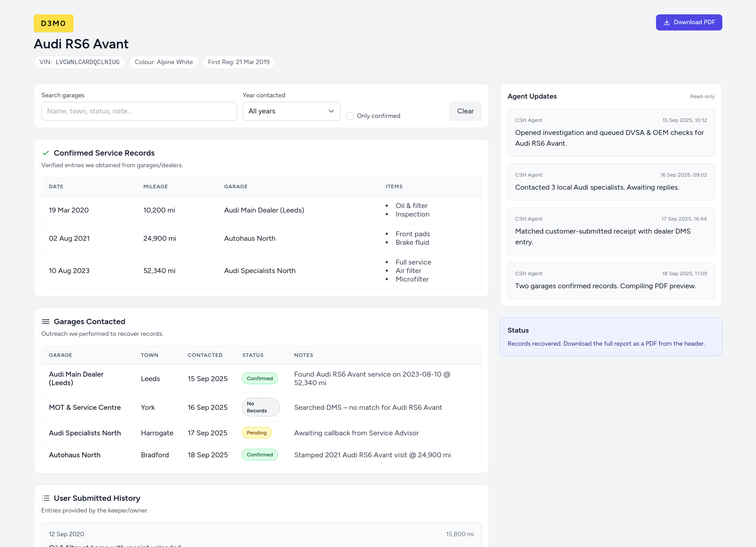Screen dimensions: 756x547
Task: Select the Status section heading
Action: point(517,330)
